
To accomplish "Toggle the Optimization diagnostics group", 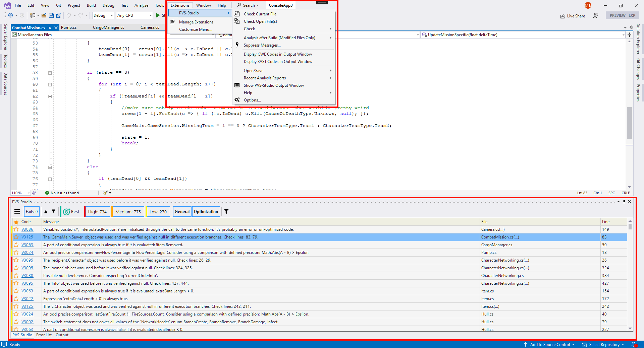I will tap(206, 212).
